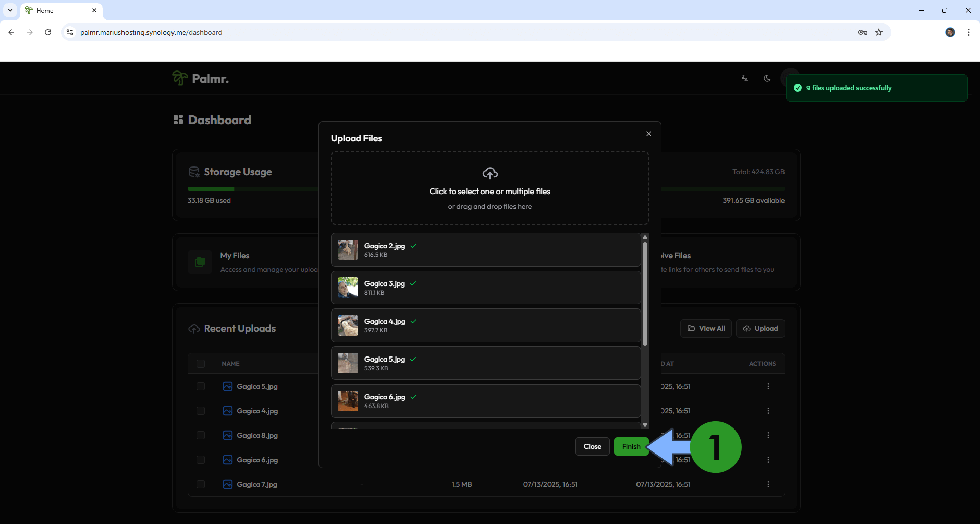Click the browser Back arrow
The image size is (980, 524).
click(11, 32)
